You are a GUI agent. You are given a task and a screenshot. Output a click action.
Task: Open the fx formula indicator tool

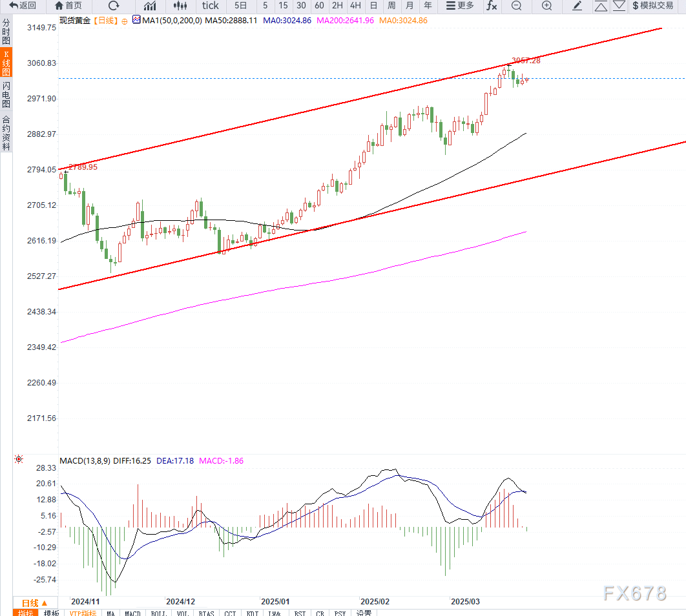[492, 6]
